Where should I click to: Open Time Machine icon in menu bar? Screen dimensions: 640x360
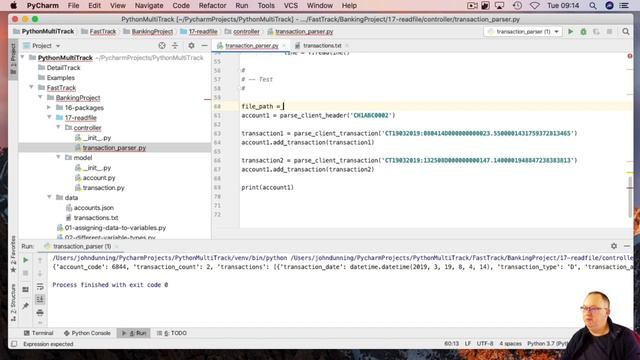tap(517, 6)
